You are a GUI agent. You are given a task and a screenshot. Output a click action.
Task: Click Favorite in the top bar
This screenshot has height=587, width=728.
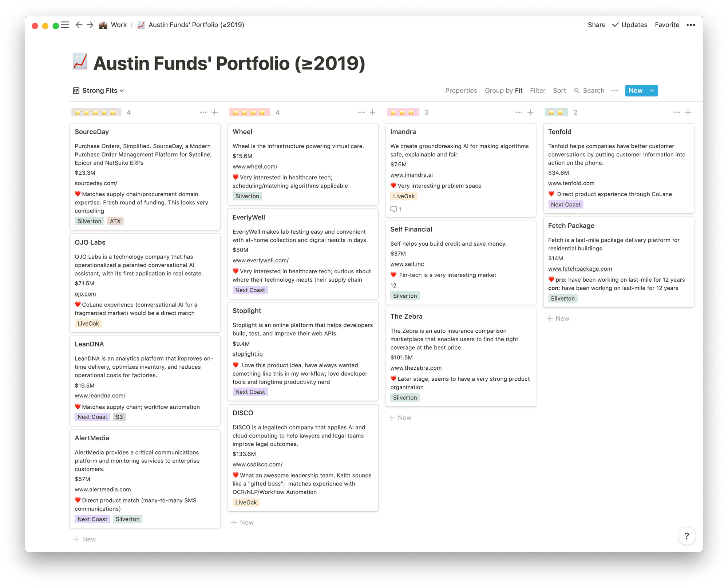click(x=667, y=25)
